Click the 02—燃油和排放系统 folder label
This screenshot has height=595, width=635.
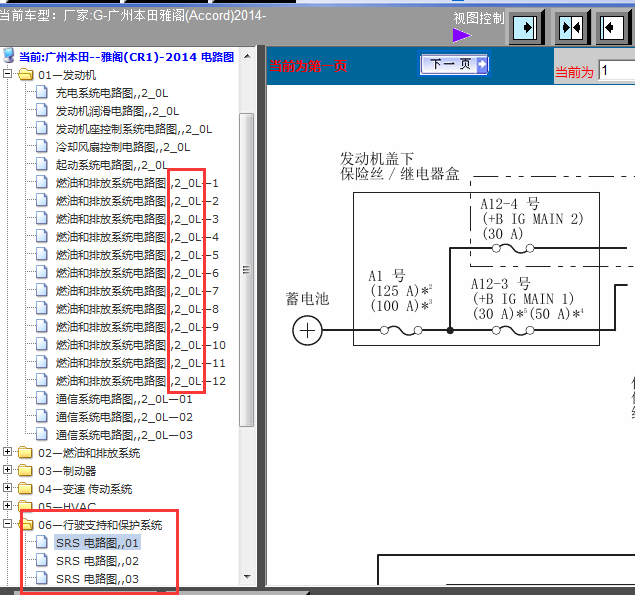pos(89,453)
